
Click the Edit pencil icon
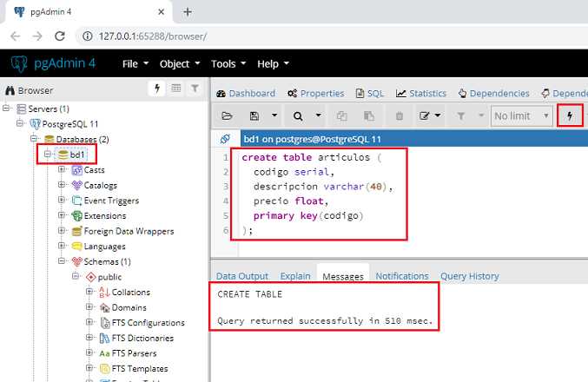[424, 115]
